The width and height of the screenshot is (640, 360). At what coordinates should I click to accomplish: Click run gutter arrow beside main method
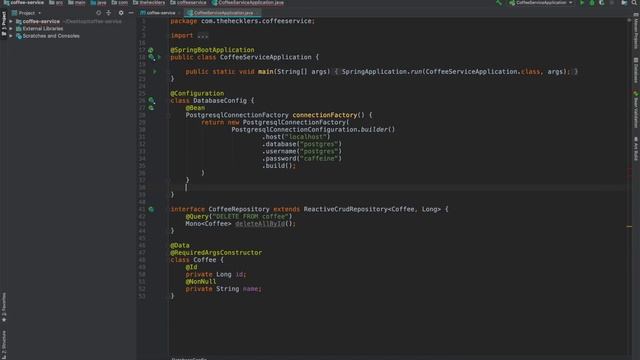155,72
